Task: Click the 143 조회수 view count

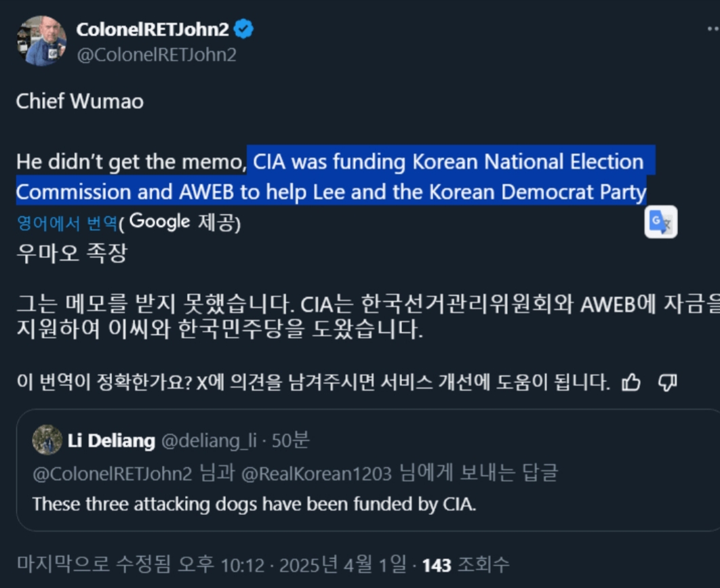Action: [x=466, y=564]
